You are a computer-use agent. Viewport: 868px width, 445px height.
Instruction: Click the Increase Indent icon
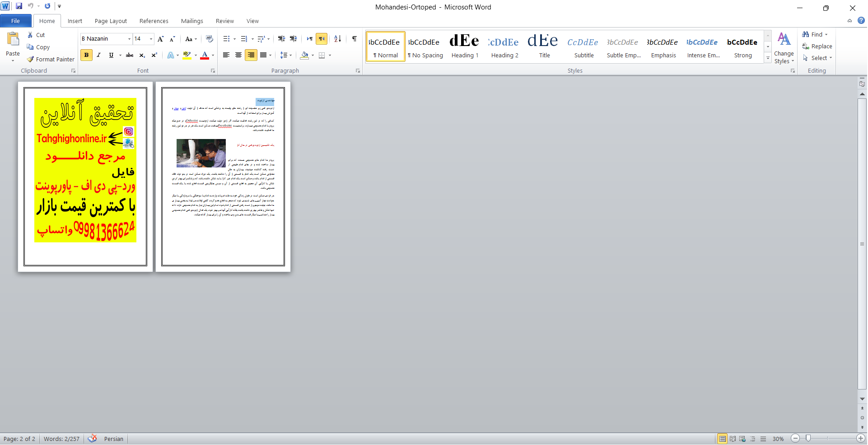point(293,39)
